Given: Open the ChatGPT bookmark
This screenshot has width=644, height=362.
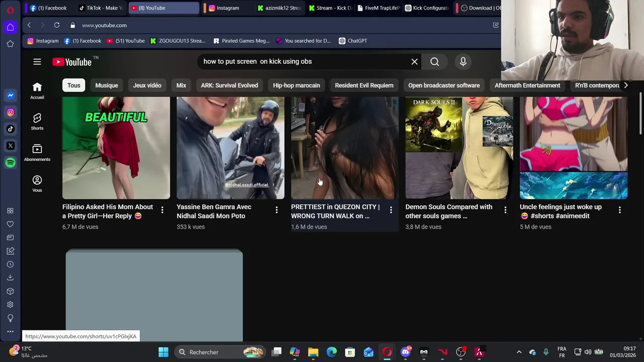Looking at the screenshot, I should point(353,41).
